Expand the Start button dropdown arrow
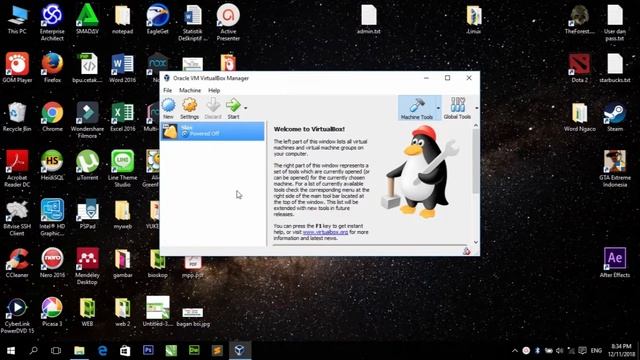Viewport: 640px width, 360px height. 245,108
